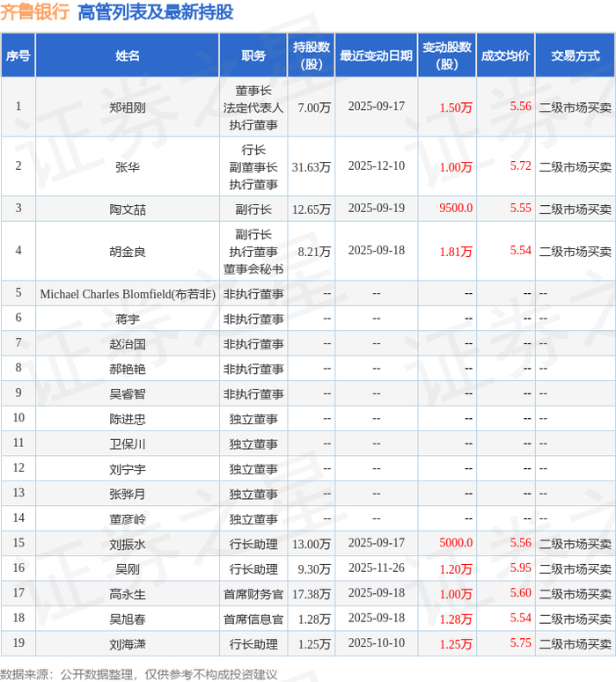Screen dimensions: 616x682
Task: Click the date 2025-11-26
Action: (377, 568)
